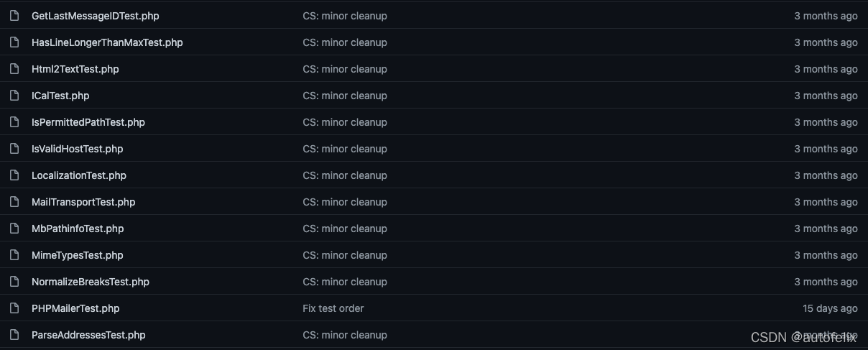Click file icon next to IsValidHostTest.php
Image resolution: width=868 pixels, height=350 pixels.
click(14, 149)
